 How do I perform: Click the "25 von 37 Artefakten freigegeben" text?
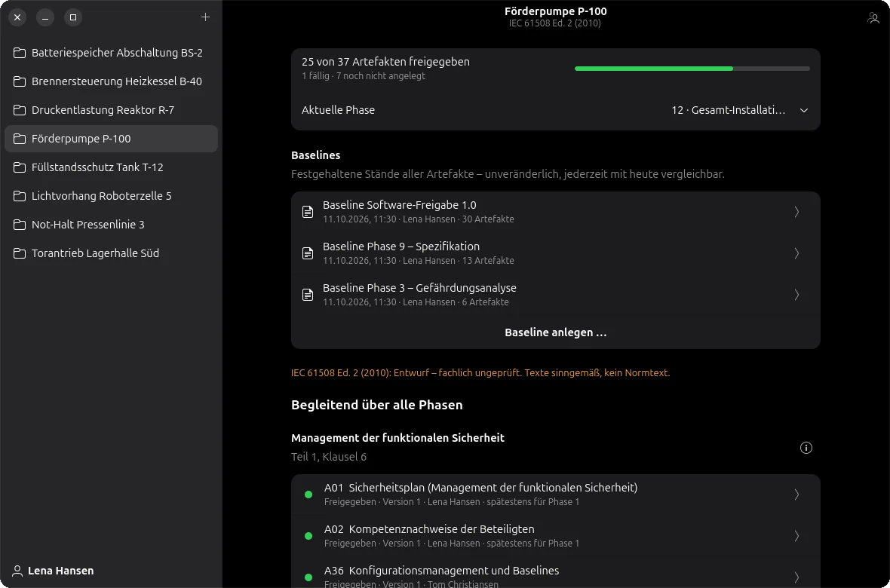coord(385,62)
